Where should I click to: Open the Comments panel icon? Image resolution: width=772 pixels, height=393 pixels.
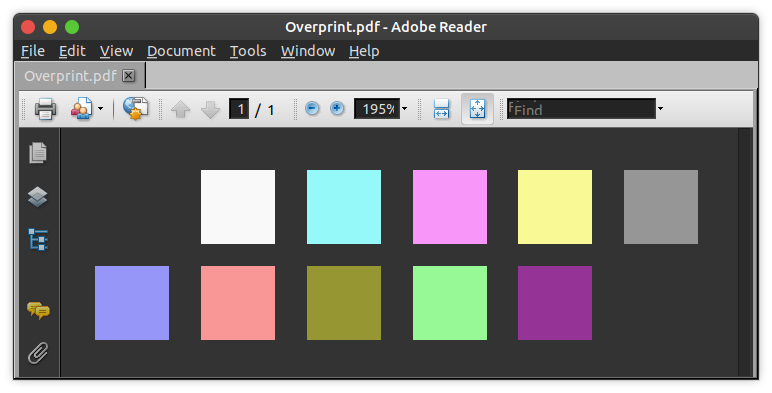coord(38,311)
